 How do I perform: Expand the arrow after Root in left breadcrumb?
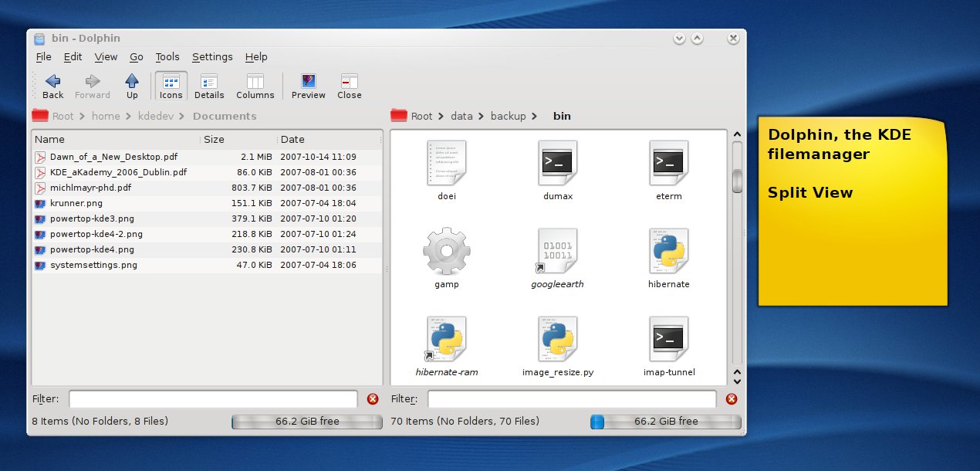[83, 117]
